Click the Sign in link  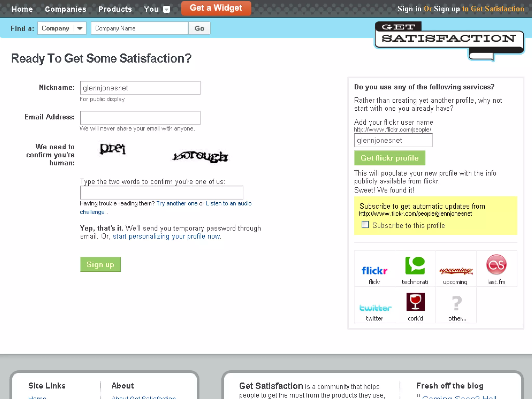[409, 9]
